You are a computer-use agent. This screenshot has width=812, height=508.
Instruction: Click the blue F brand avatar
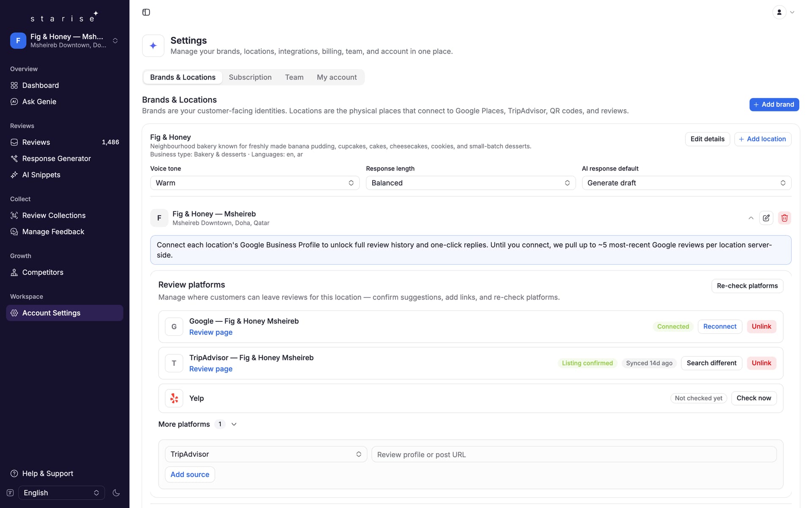click(x=18, y=41)
